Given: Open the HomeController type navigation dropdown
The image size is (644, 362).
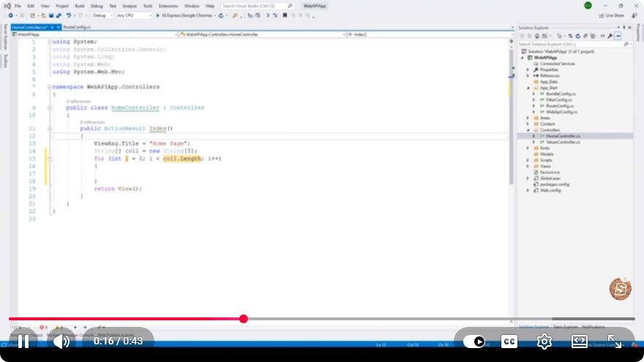Looking at the screenshot, I should [263, 34].
